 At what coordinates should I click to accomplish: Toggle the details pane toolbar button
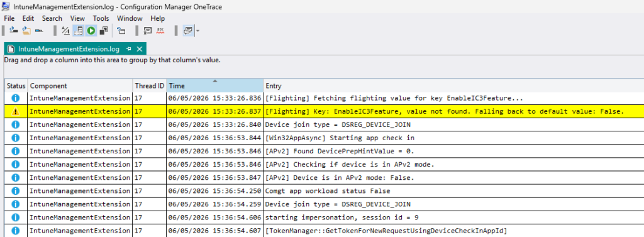pos(79,30)
